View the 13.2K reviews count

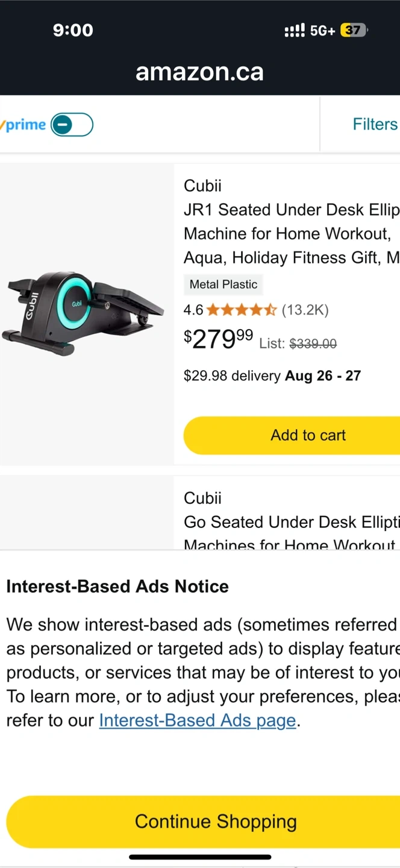pyautogui.click(x=305, y=310)
